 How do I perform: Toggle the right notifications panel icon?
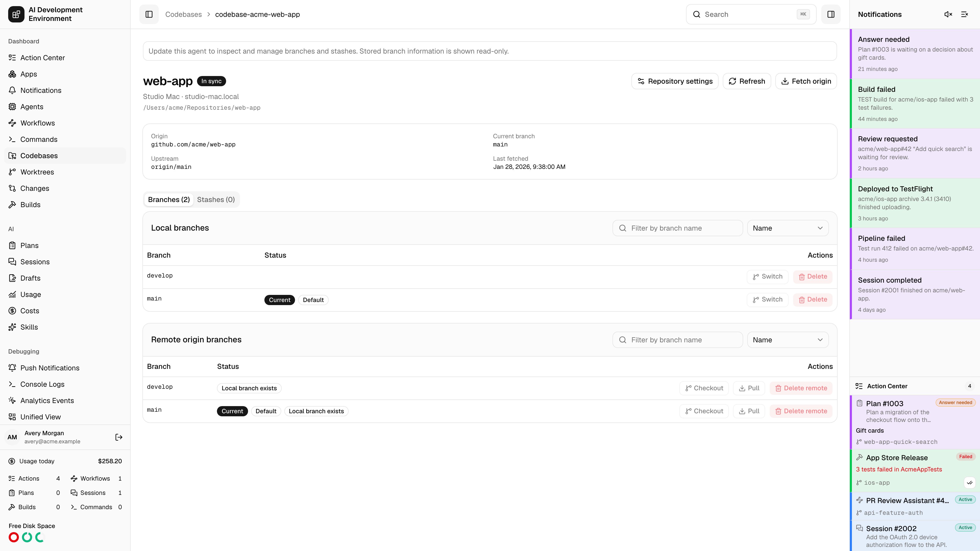point(831,15)
